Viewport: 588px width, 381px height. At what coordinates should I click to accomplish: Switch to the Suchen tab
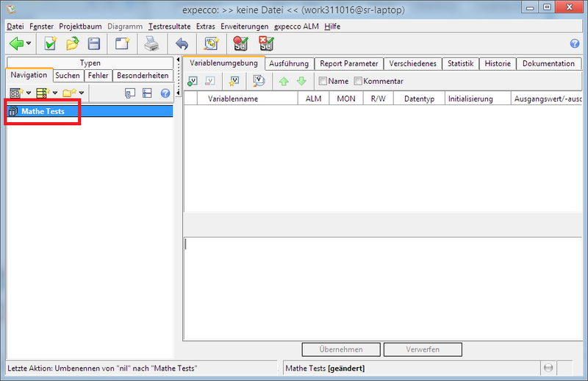click(68, 75)
